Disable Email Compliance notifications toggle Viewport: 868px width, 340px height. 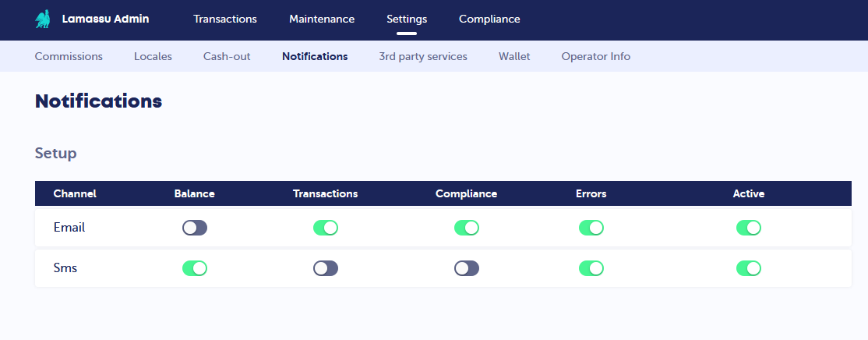click(x=467, y=228)
